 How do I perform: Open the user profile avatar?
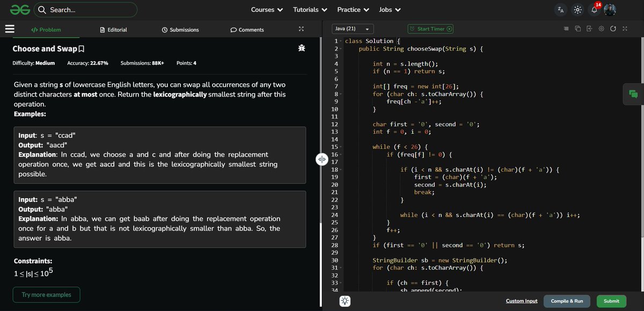(610, 10)
